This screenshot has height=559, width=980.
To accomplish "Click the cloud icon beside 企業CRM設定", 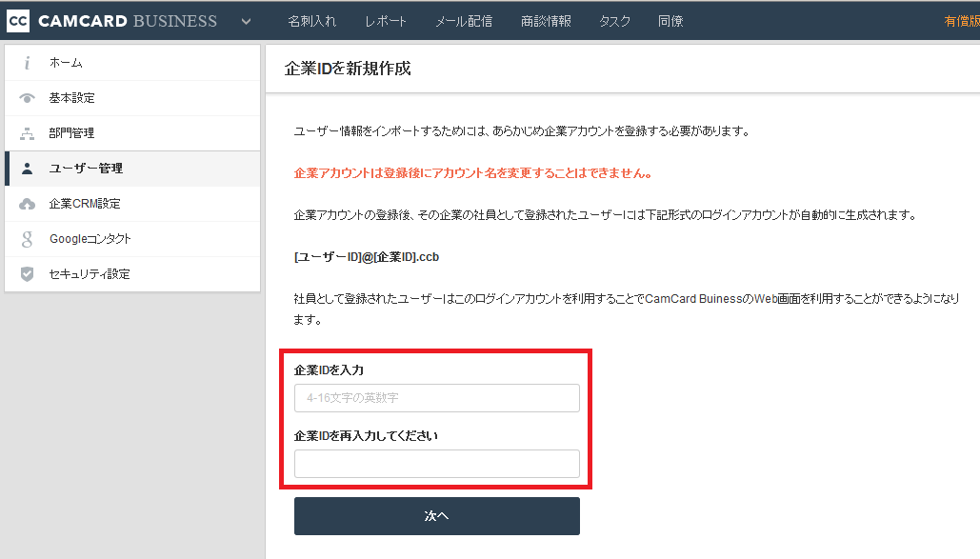I will pyautogui.click(x=27, y=204).
